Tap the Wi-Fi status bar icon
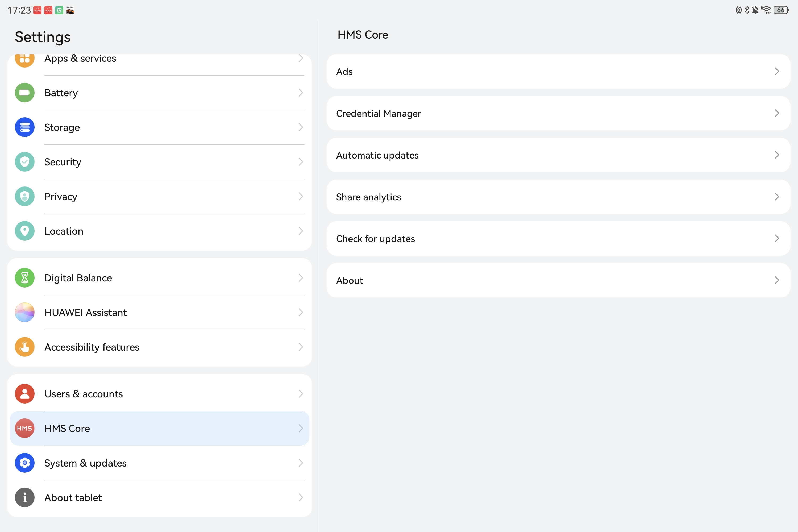The image size is (798, 532). 766,10
